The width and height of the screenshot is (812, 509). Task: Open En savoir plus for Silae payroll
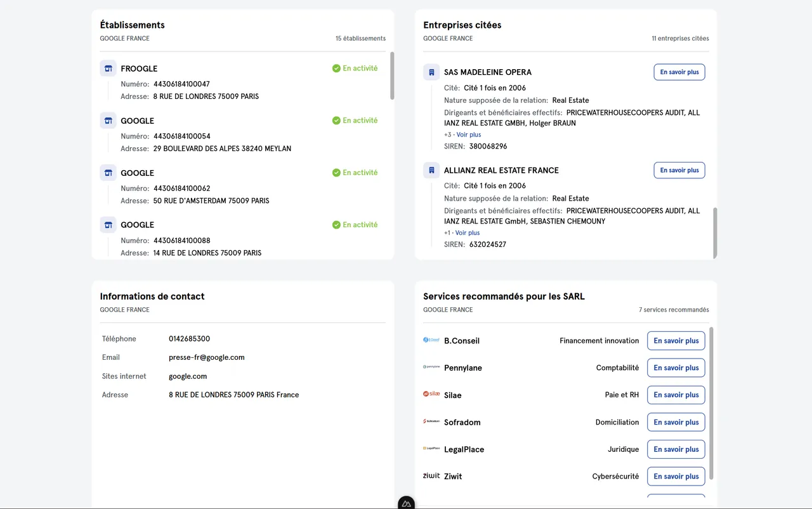coord(676,395)
